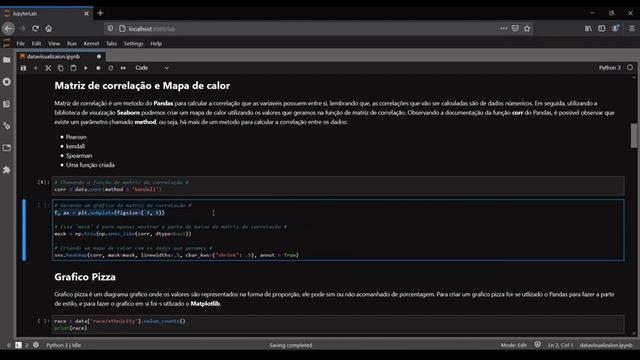Open a new browser tab with the plus button
This screenshot has width=640, height=360.
(100, 13)
